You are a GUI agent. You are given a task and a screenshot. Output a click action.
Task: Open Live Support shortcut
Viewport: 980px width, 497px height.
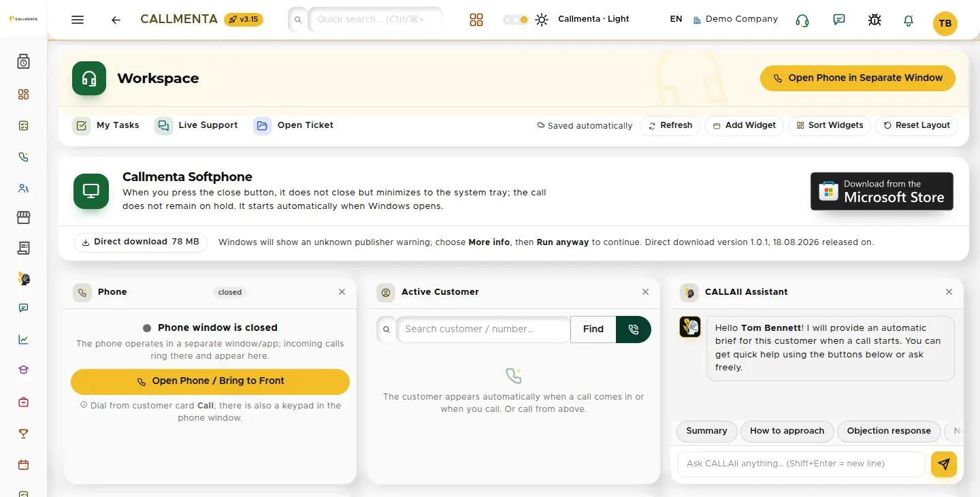pyautogui.click(x=197, y=125)
